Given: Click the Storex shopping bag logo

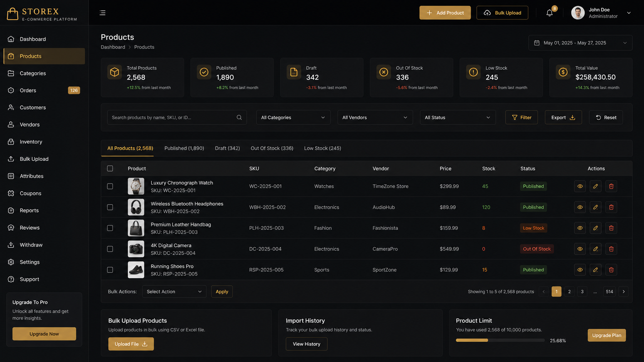Looking at the screenshot, I should tap(12, 14).
